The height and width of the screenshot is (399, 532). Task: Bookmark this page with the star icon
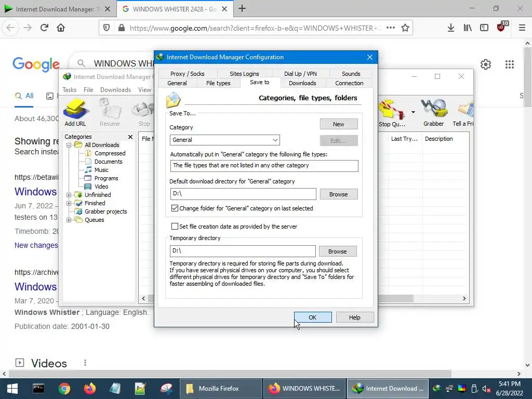(x=405, y=28)
